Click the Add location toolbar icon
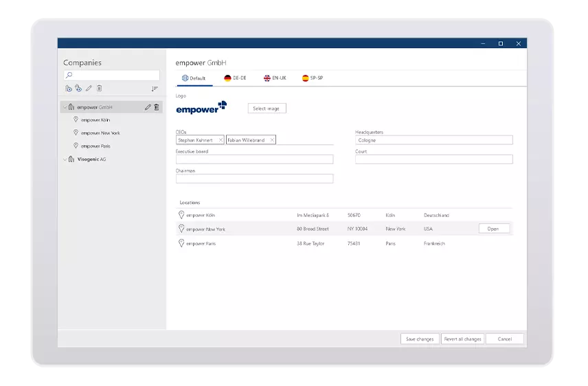 (x=78, y=88)
